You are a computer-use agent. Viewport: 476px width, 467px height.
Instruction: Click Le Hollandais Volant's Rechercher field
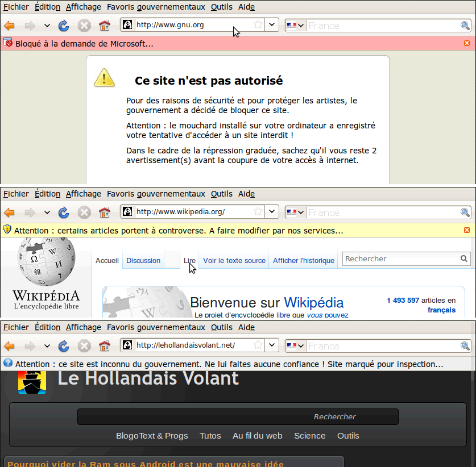[238, 416]
